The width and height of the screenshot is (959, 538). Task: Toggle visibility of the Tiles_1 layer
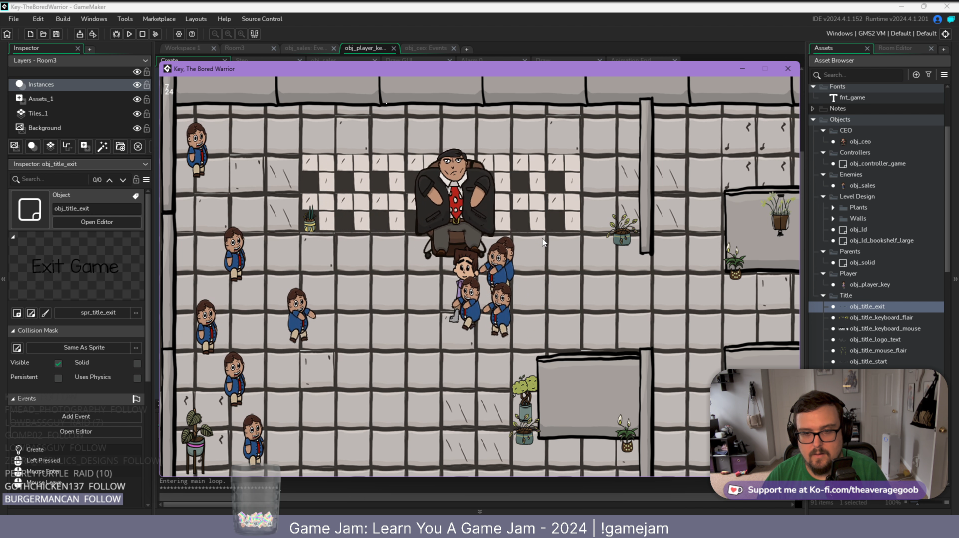tap(137, 114)
